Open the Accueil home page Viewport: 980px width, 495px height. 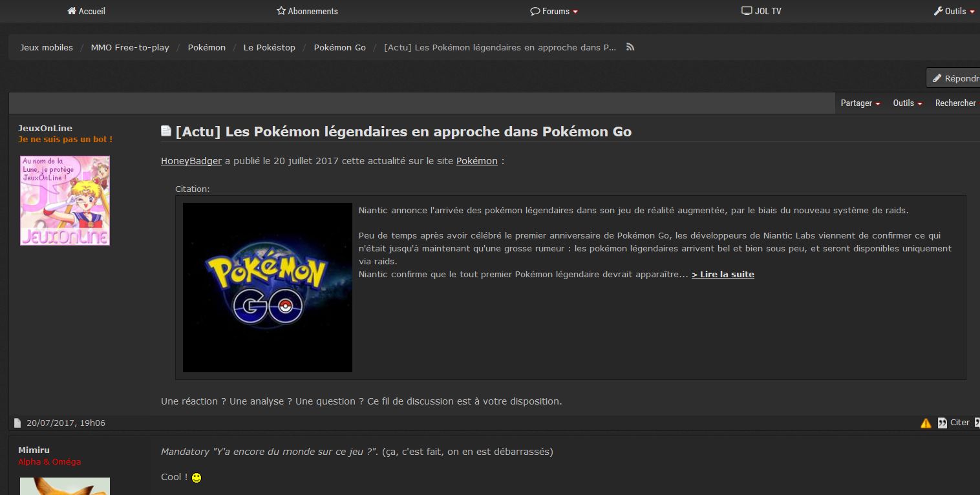point(86,11)
